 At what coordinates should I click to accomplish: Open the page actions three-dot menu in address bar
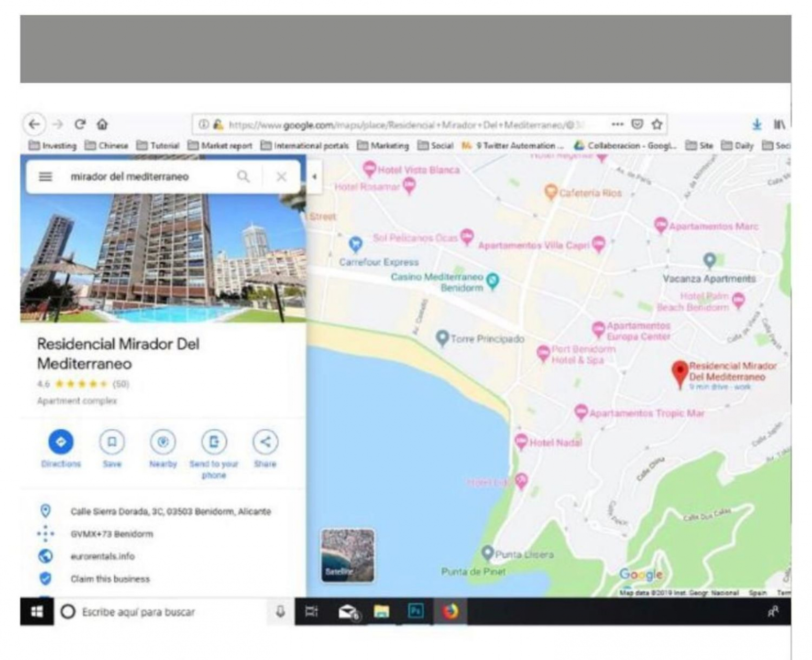(x=618, y=124)
